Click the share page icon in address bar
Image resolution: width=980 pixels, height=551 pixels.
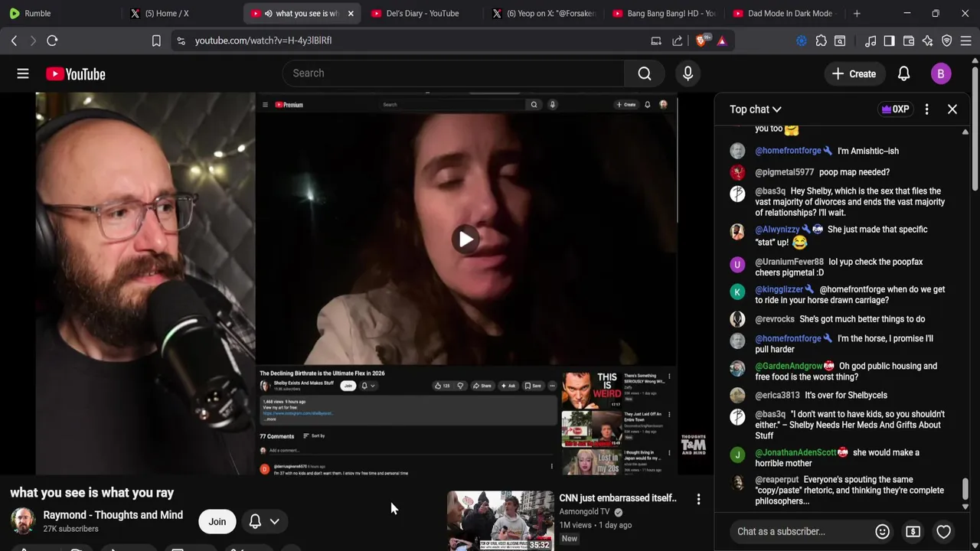tap(678, 41)
